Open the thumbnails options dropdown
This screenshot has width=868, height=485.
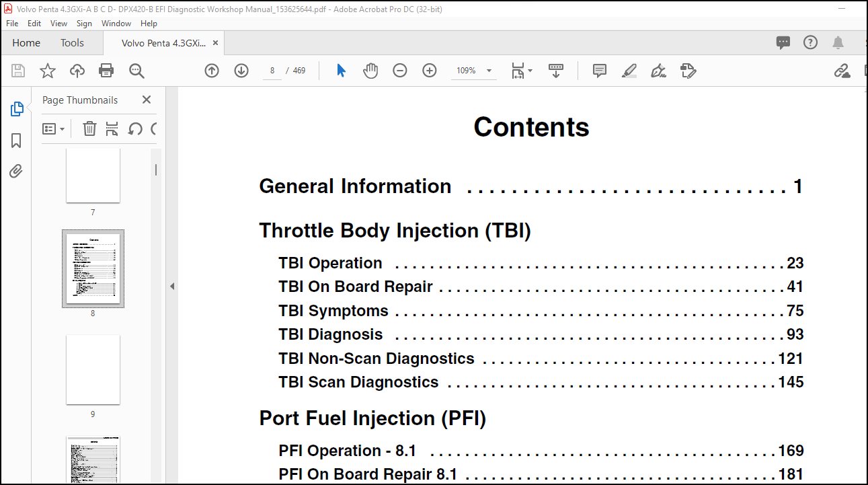pos(53,128)
